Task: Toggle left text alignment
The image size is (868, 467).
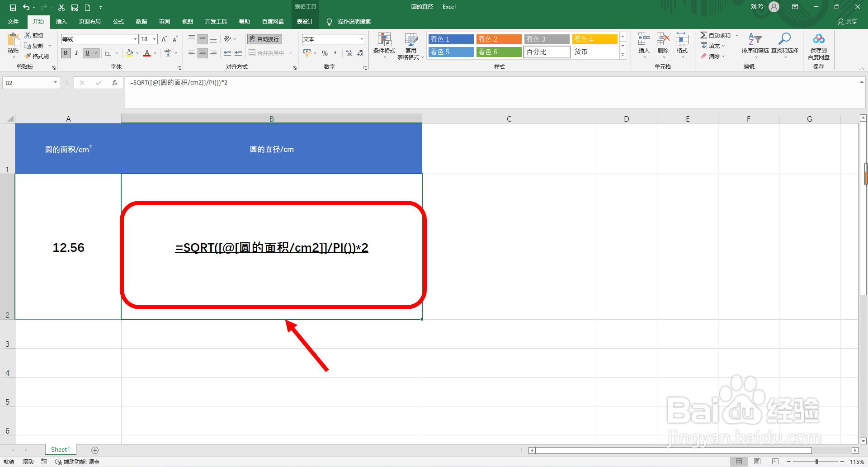Action: [192, 53]
